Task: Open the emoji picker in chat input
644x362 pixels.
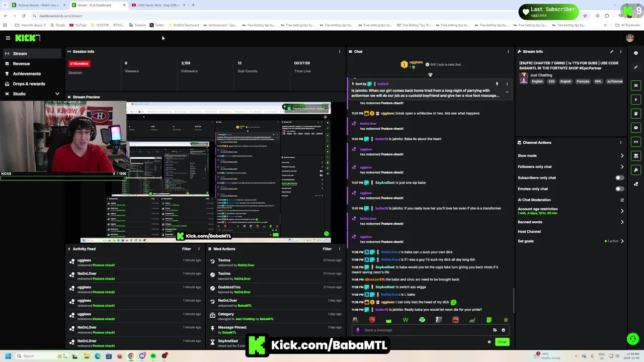Action: pyautogui.click(x=503, y=330)
